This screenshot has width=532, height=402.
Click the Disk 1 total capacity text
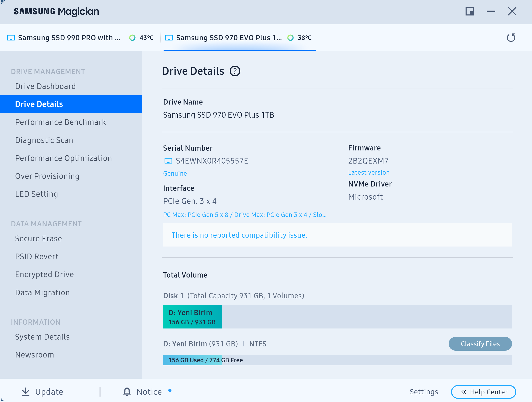pos(233,296)
